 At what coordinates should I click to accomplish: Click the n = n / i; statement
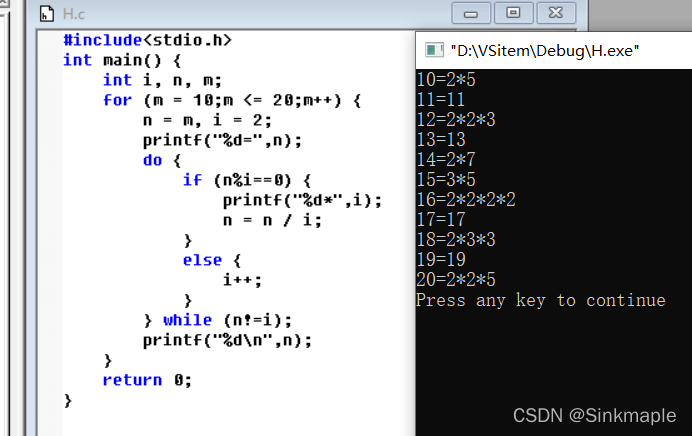[272, 220]
